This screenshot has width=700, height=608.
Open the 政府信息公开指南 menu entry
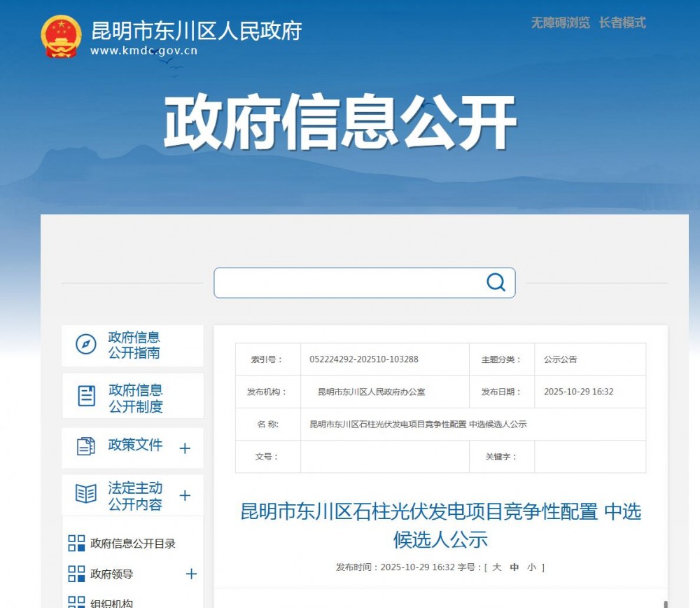pos(134,345)
